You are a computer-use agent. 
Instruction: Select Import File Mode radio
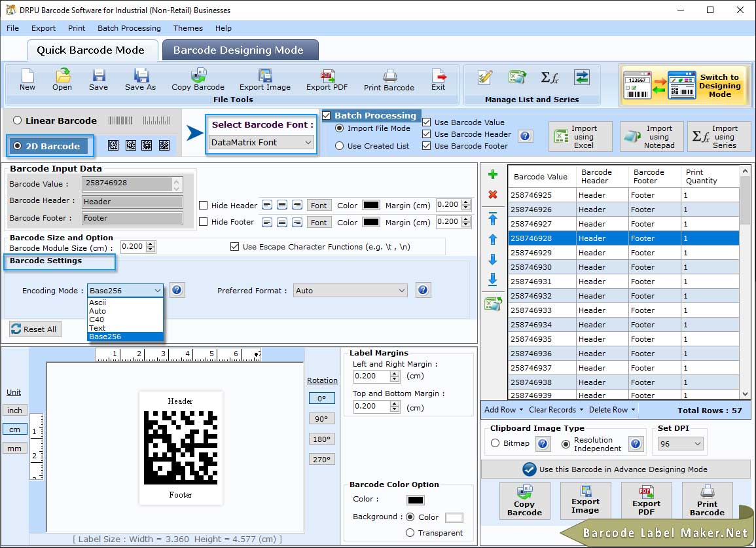click(x=340, y=128)
